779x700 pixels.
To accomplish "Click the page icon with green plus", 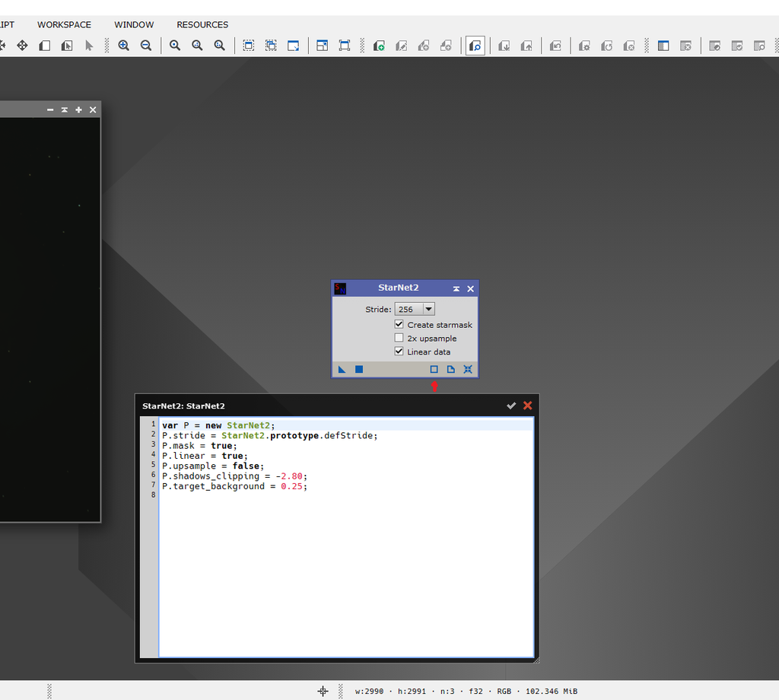I will 379,46.
